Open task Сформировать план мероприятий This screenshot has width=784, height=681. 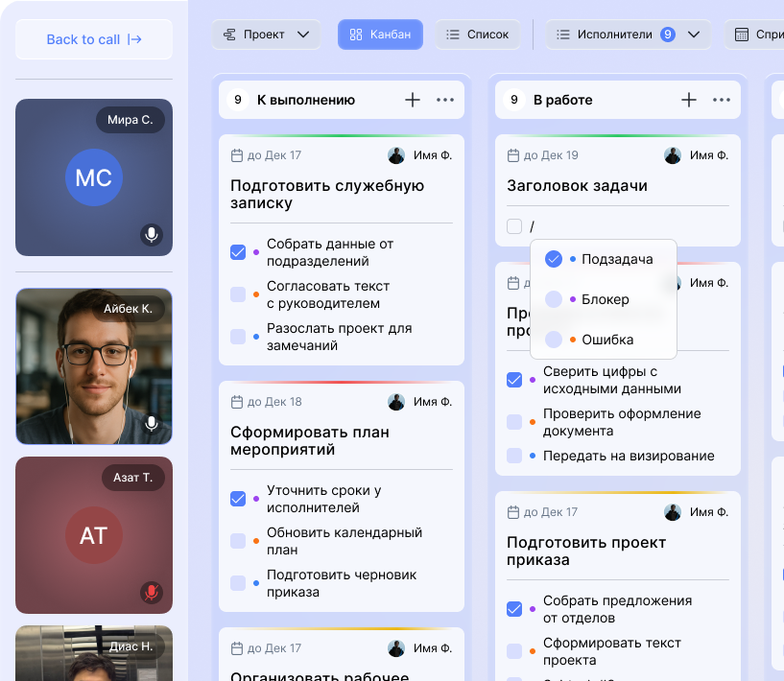[310, 440]
